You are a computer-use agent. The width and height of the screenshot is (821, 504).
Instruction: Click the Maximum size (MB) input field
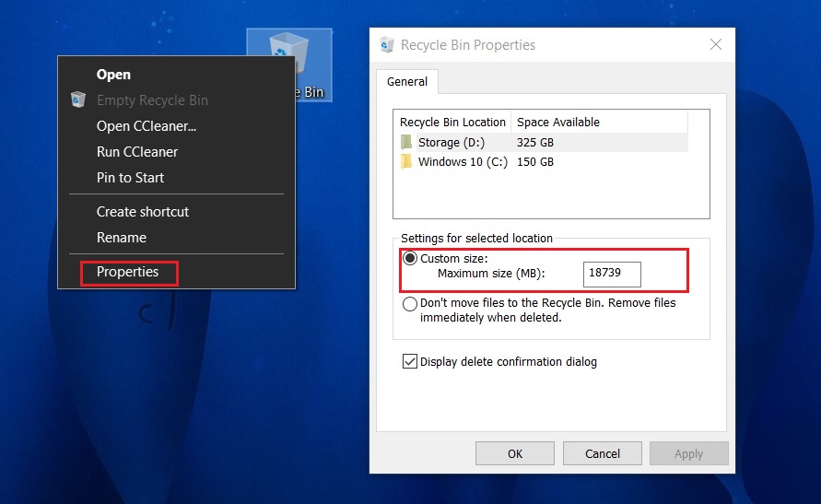(x=612, y=275)
